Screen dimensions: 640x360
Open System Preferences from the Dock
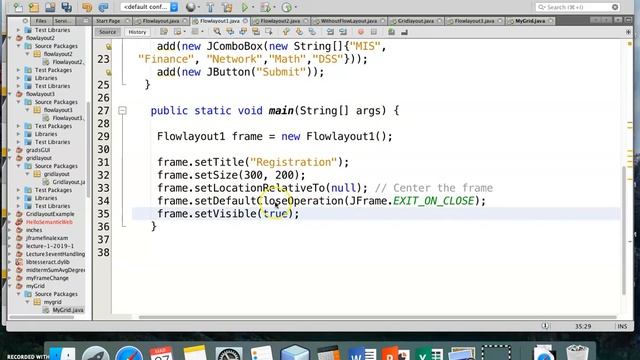pos(229,353)
